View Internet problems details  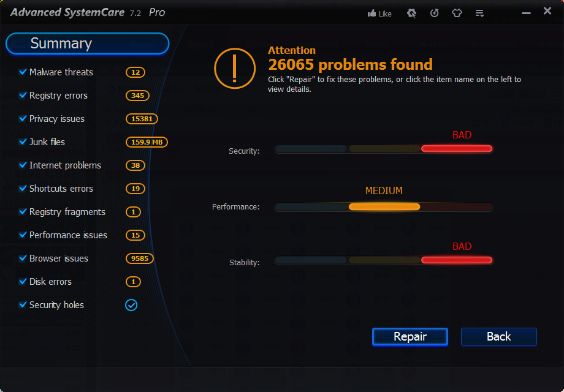(65, 165)
